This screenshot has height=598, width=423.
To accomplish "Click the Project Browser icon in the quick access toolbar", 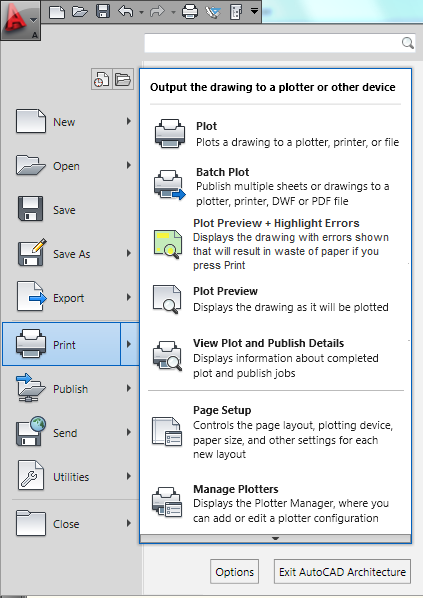I will pyautogui.click(x=236, y=12).
